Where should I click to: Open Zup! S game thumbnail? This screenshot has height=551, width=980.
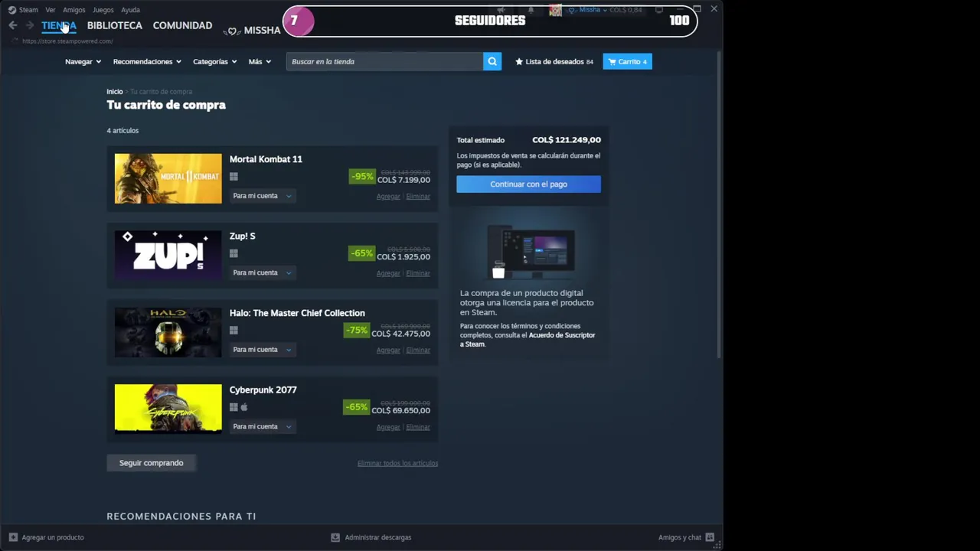point(168,256)
